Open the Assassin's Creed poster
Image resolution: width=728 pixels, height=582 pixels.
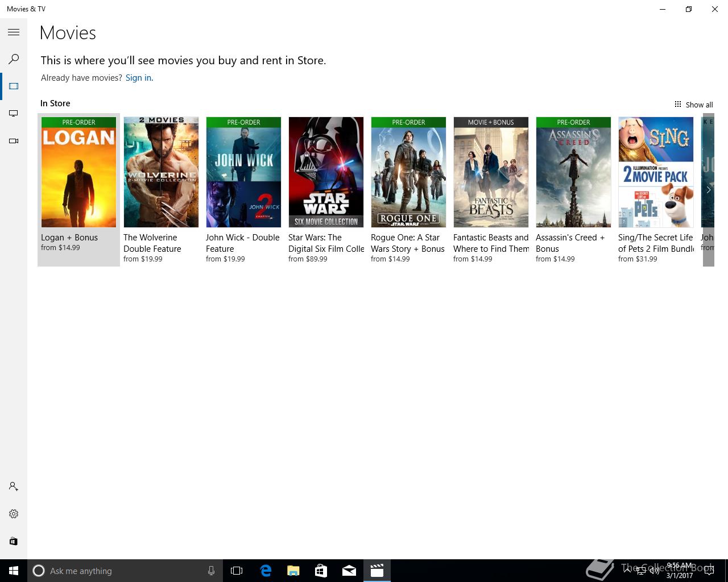click(x=573, y=172)
